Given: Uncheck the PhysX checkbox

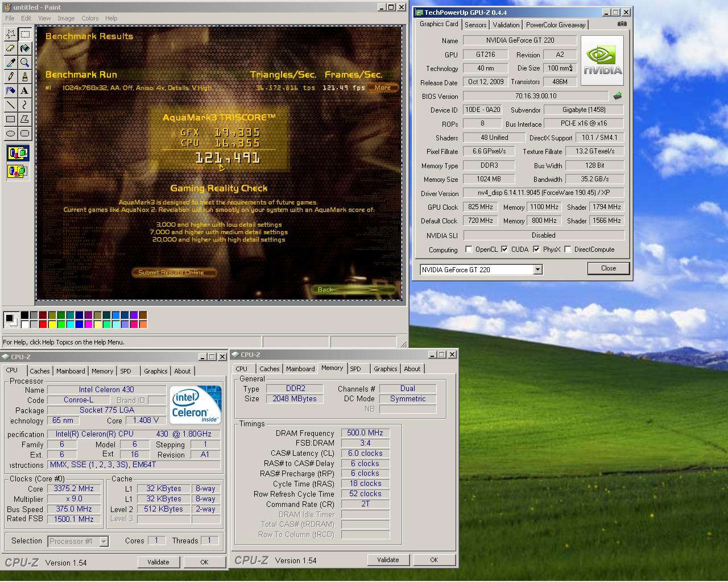Looking at the screenshot, I should (536, 250).
